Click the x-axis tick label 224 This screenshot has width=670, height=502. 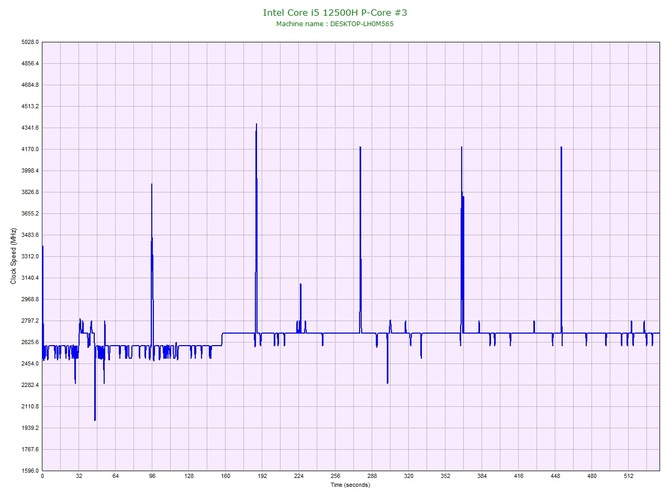click(x=299, y=476)
